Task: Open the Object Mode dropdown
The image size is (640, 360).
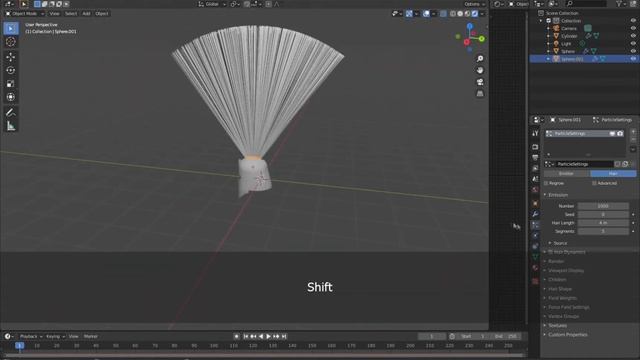Action: (x=24, y=13)
